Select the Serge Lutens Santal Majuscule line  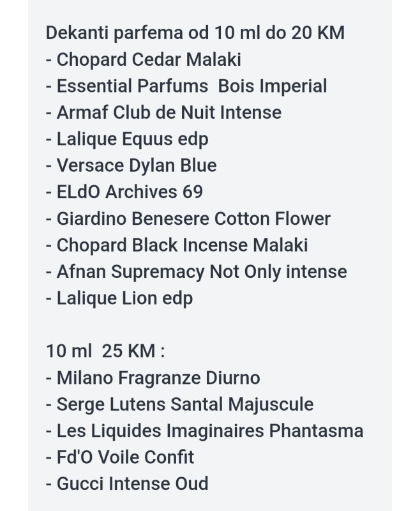coord(180,404)
